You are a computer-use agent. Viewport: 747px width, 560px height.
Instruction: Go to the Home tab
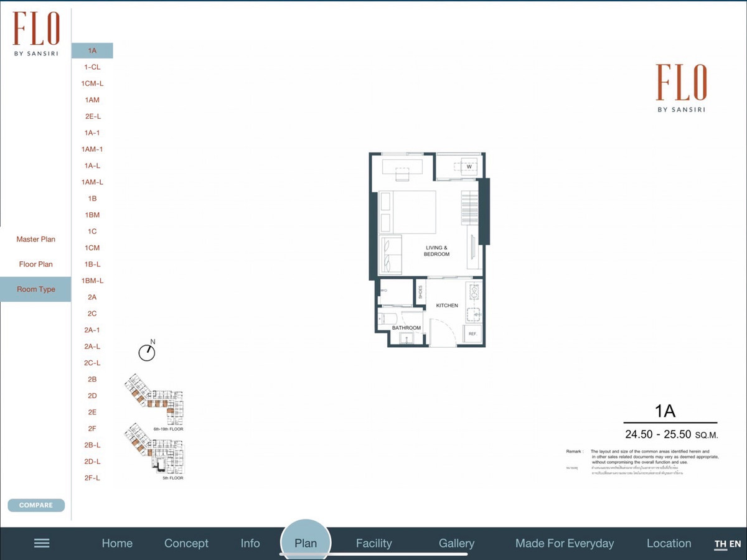click(x=117, y=543)
